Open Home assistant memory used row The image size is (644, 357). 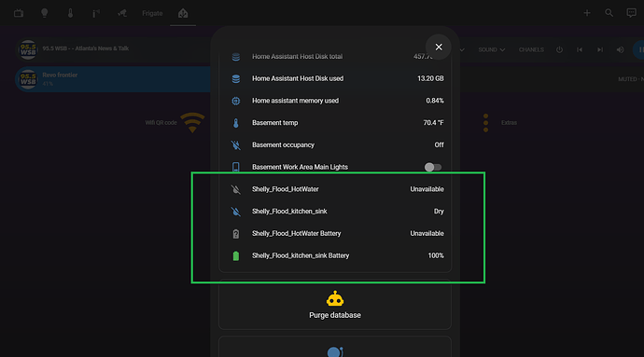pyautogui.click(x=335, y=101)
